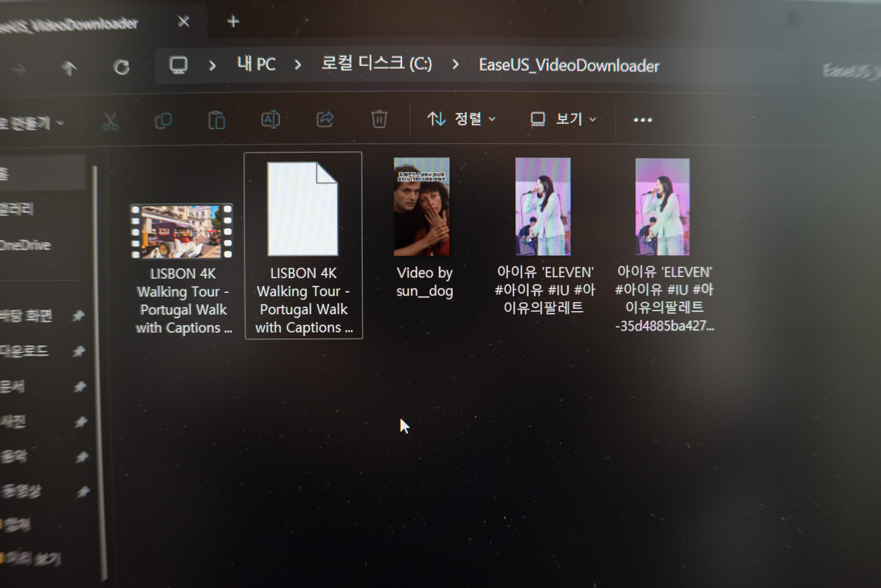Viewport: 881px width, 588px height.
Task: Open the 보기 view dropdown
Action: 563,119
